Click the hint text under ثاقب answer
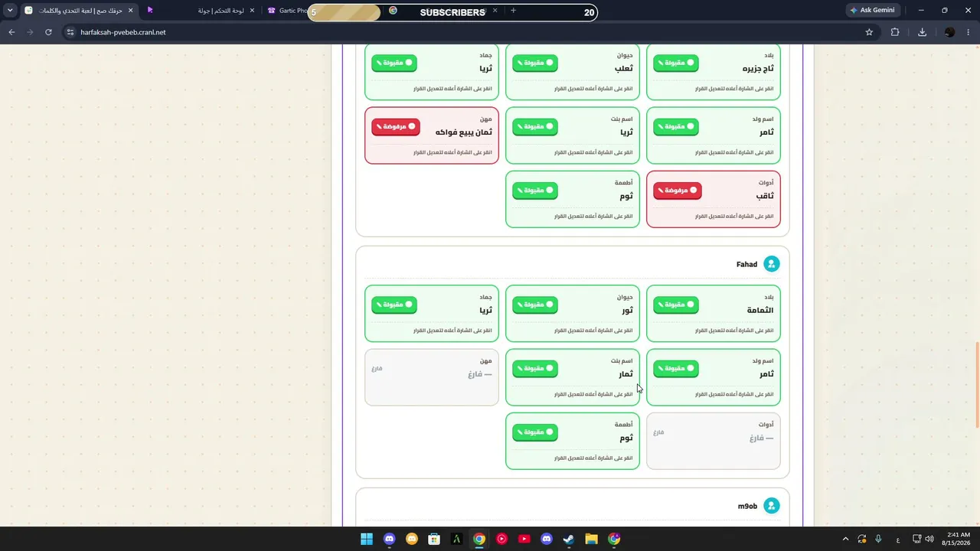Viewport: 980px width, 551px height. pyautogui.click(x=734, y=217)
